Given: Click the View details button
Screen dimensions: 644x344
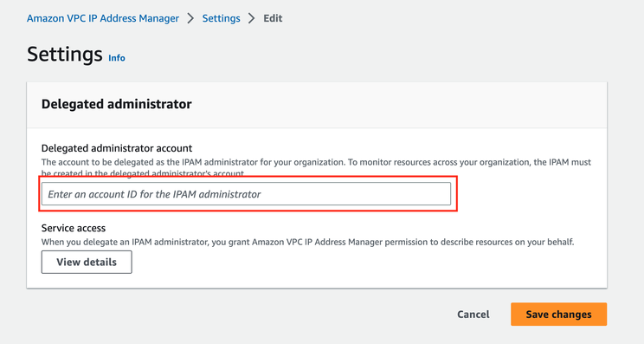Looking at the screenshot, I should point(87,262).
